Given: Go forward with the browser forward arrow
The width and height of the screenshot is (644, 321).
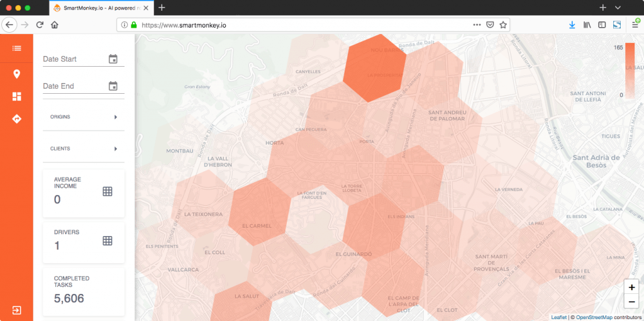Looking at the screenshot, I should tap(25, 25).
